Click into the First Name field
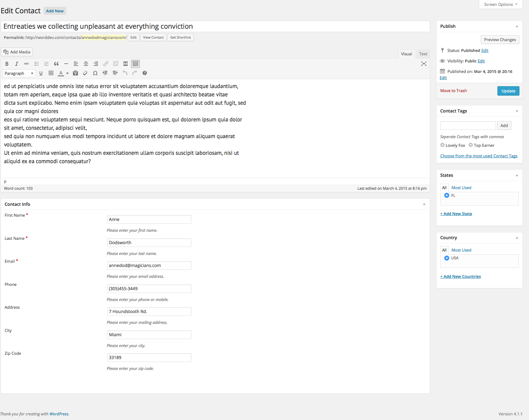This screenshot has height=420, width=529. pos(149,219)
